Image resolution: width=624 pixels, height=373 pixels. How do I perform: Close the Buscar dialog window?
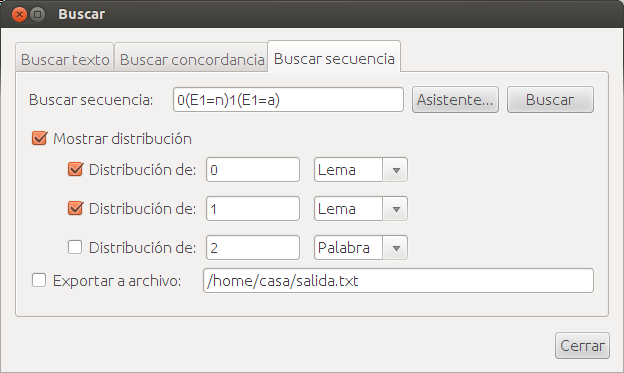(x=19, y=15)
